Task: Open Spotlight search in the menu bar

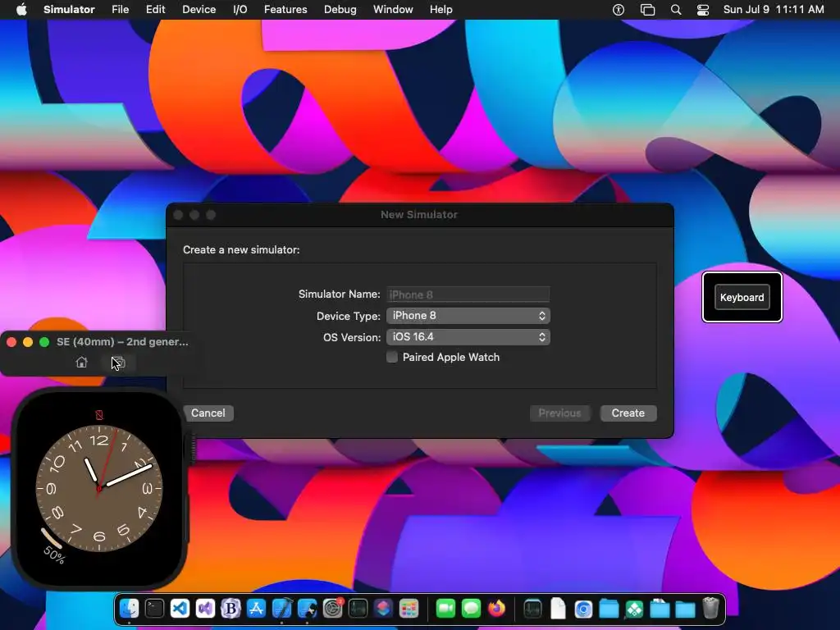Action: pos(676,10)
